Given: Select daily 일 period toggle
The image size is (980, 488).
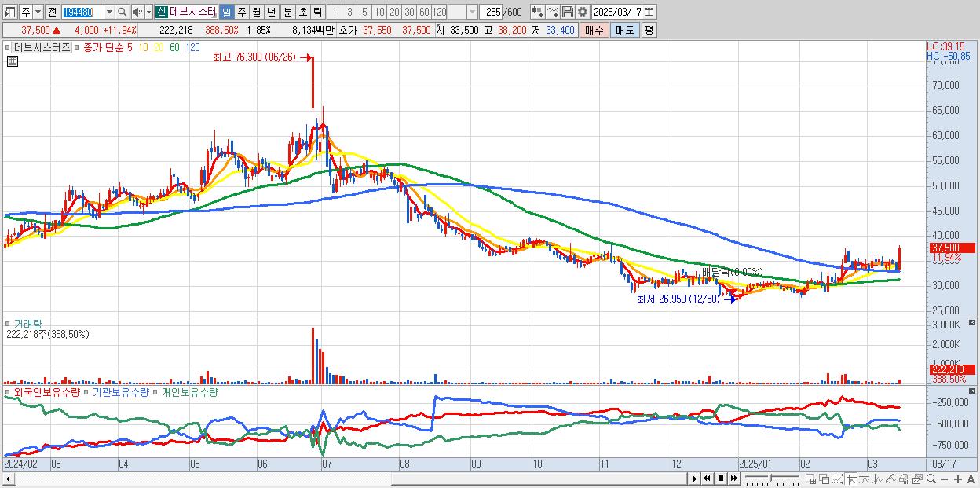Looking at the screenshot, I should coord(226,12).
